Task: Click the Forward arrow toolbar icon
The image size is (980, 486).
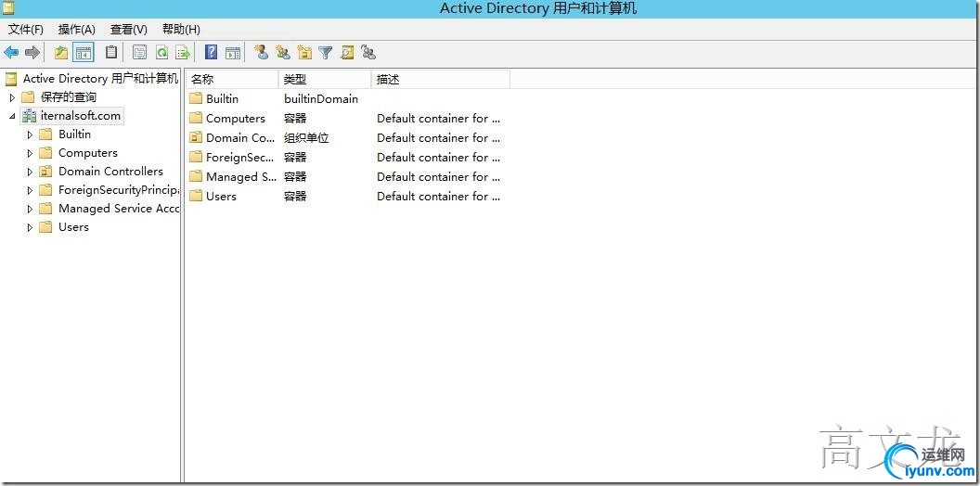Action: coord(32,53)
